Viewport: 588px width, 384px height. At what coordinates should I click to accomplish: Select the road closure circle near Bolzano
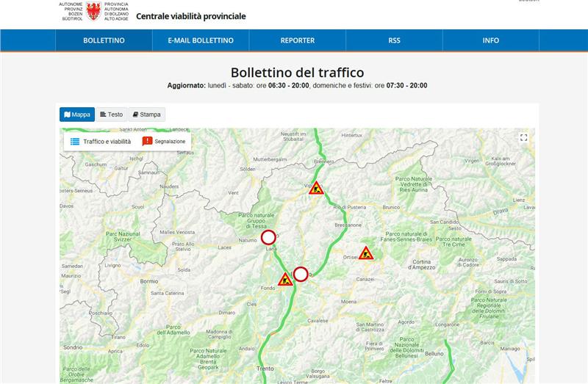coord(300,274)
